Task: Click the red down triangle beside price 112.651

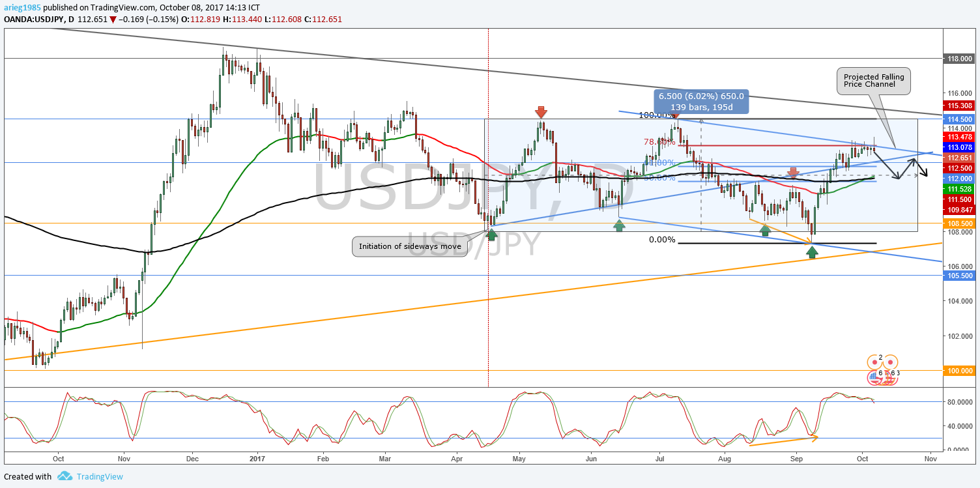Action: pyautogui.click(x=113, y=20)
